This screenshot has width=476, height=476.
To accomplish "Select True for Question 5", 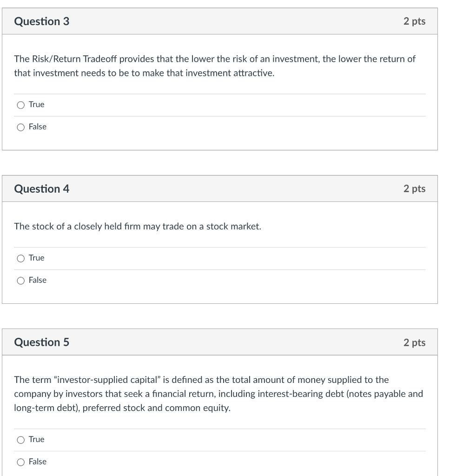I will (x=21, y=439).
